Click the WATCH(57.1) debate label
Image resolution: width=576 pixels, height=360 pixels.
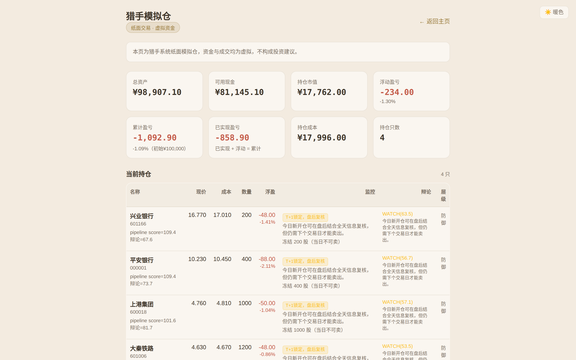coord(397,302)
